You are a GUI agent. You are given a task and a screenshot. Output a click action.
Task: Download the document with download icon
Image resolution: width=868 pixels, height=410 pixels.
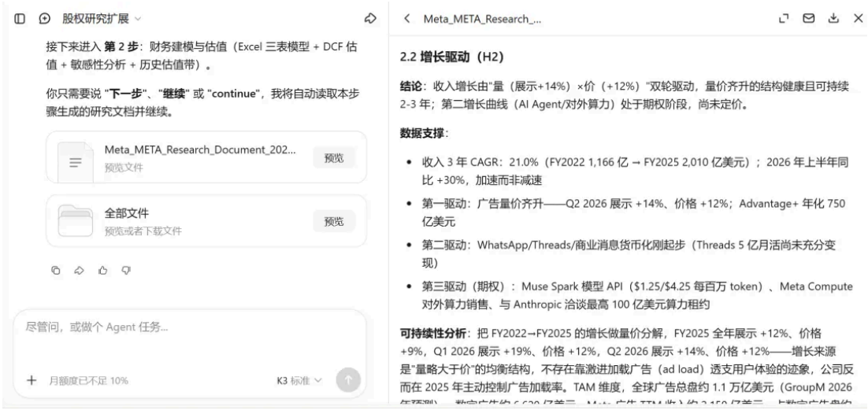(833, 19)
